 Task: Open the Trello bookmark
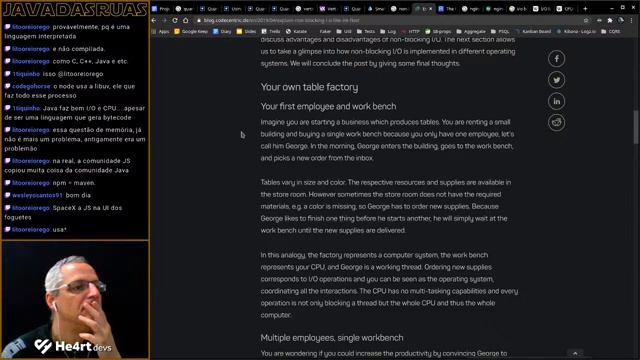[x=271, y=31]
